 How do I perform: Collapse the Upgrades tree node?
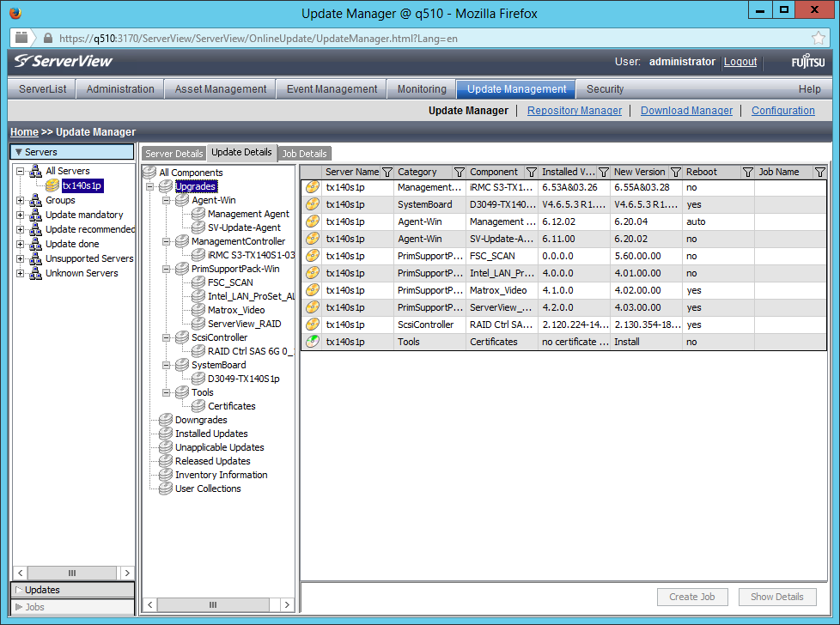click(x=150, y=186)
